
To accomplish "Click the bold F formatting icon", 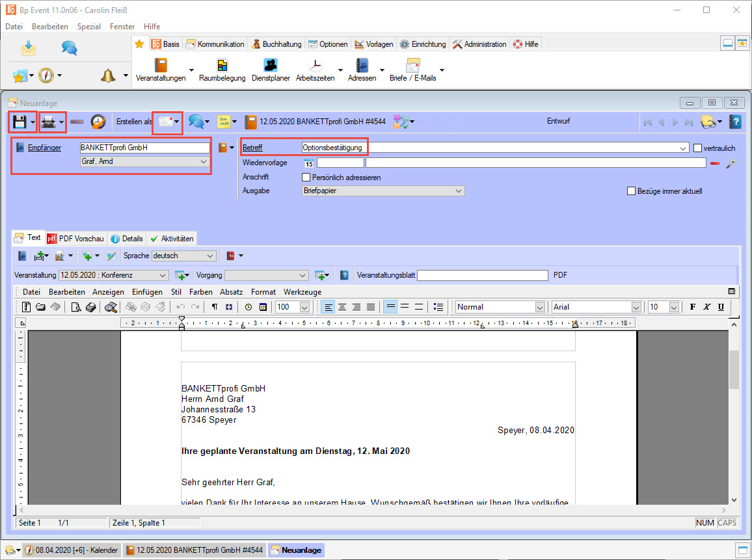I will click(x=692, y=307).
